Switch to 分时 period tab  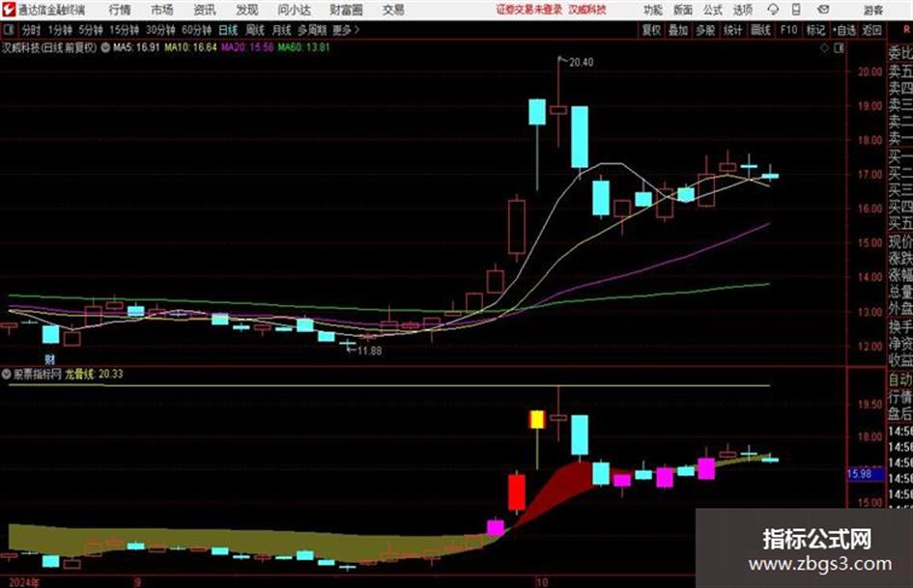[31, 30]
